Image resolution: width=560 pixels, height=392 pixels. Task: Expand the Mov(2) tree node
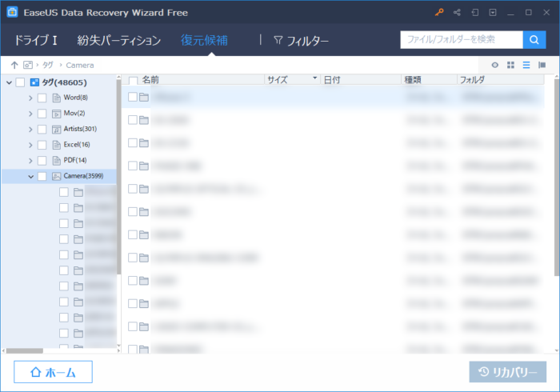click(30, 114)
